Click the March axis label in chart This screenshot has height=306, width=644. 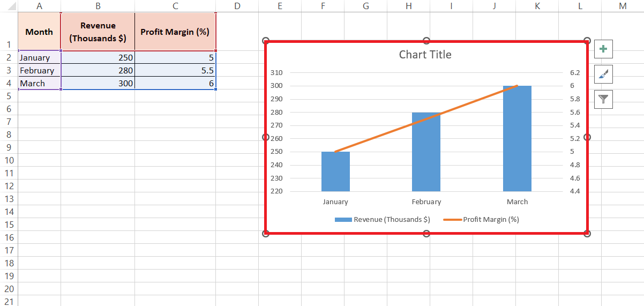[518, 202]
